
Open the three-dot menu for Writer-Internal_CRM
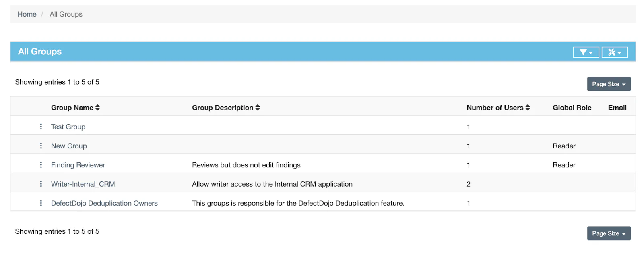[x=41, y=184]
